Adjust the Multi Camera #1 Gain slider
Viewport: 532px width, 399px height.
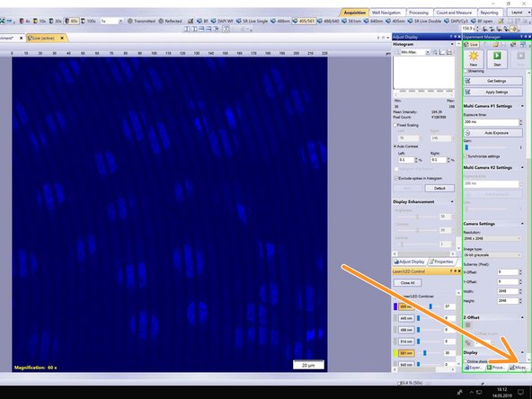click(x=466, y=147)
